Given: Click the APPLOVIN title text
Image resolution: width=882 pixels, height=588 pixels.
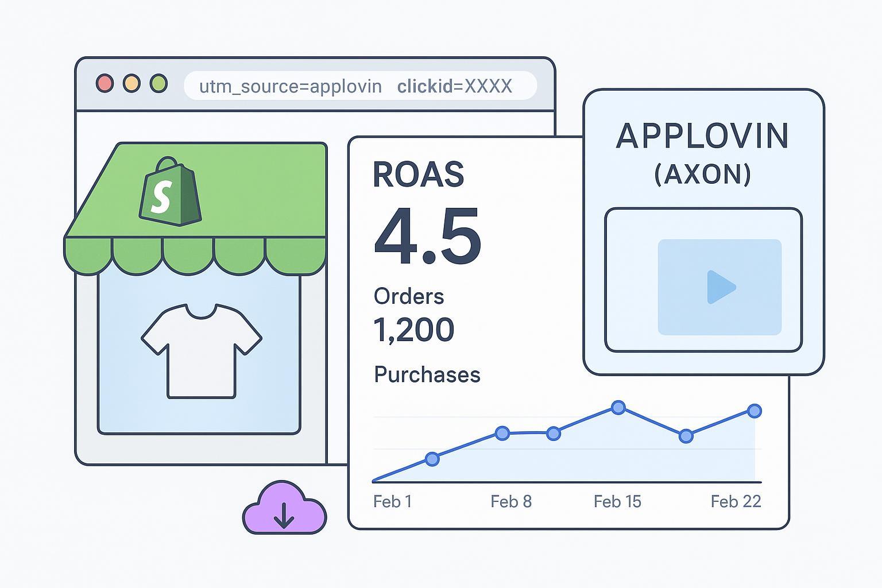Looking at the screenshot, I should (703, 136).
